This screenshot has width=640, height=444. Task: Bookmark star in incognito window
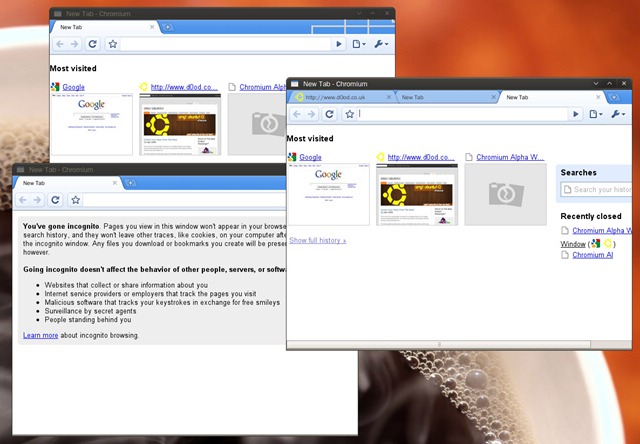pyautogui.click(x=76, y=200)
